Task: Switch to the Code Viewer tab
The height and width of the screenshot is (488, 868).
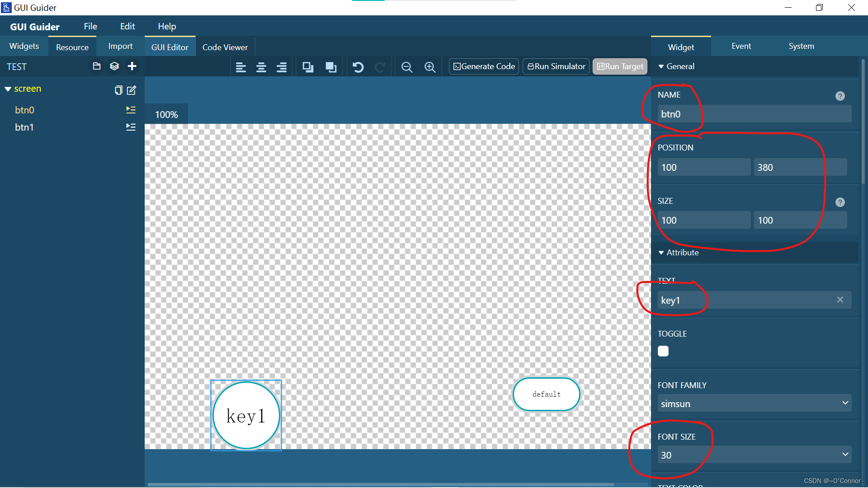Action: click(225, 47)
